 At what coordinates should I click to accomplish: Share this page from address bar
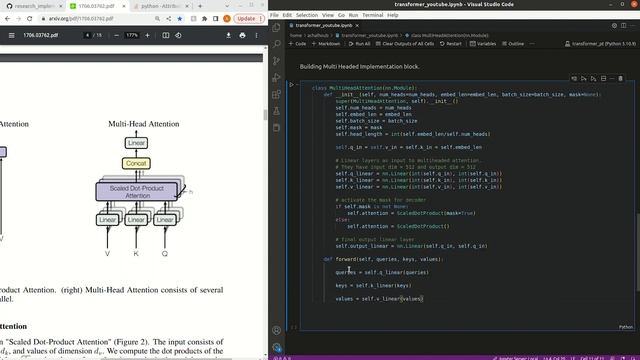169,19
